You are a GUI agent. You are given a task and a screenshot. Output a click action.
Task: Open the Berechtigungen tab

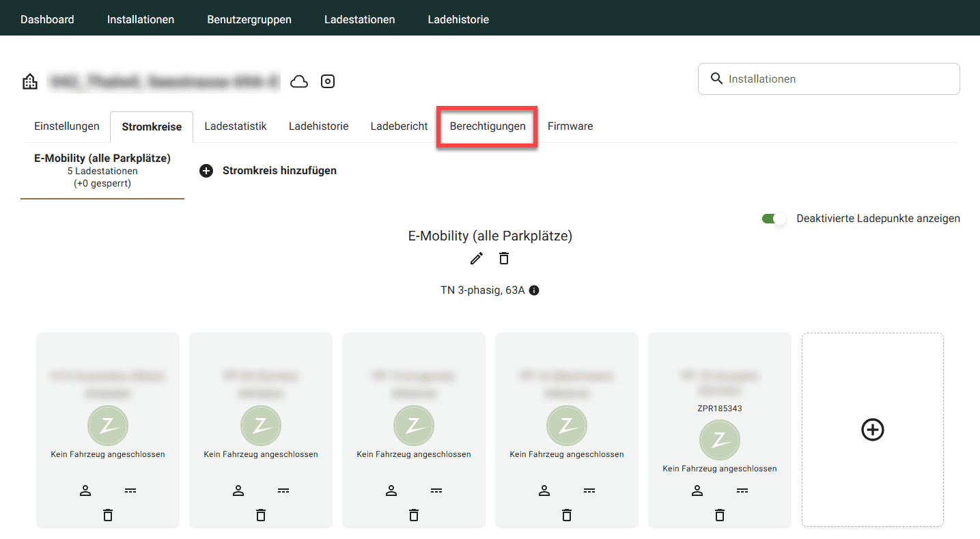pos(488,126)
